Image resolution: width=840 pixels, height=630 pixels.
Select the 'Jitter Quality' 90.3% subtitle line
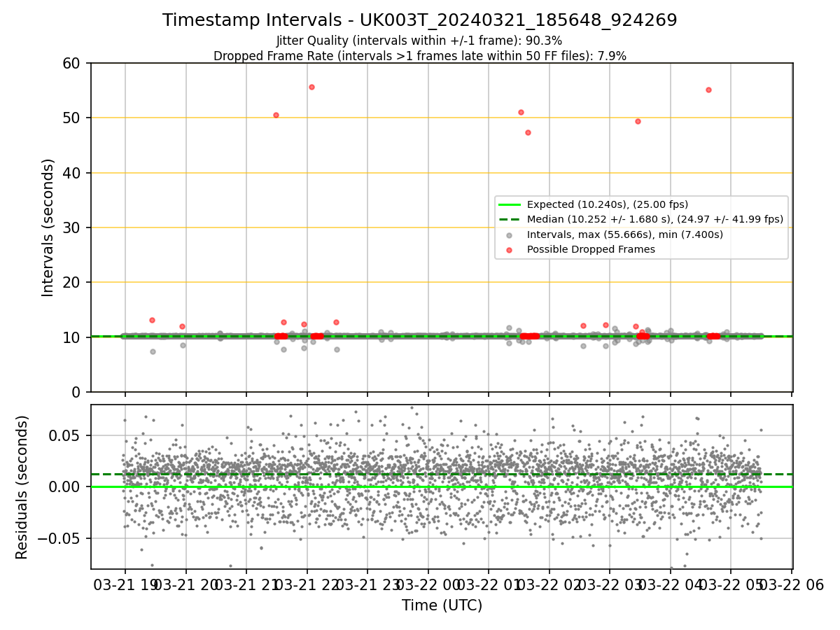tap(419, 41)
